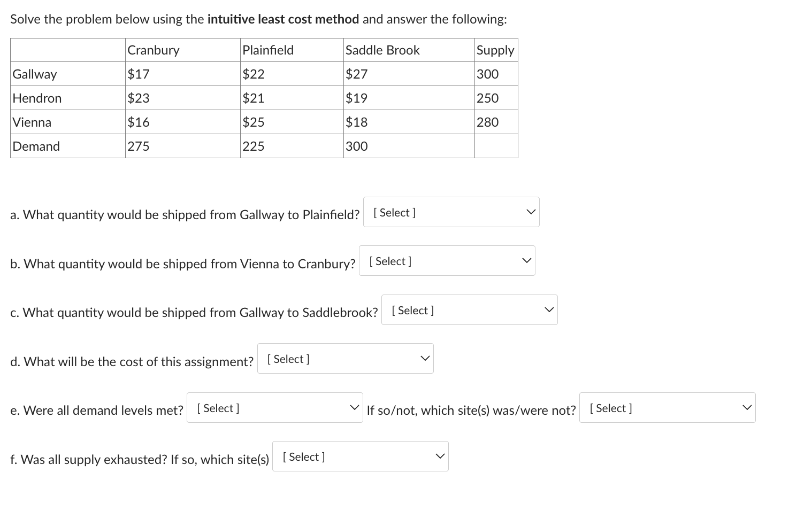Click the bold 'intuitive least cost method' text

(283, 19)
